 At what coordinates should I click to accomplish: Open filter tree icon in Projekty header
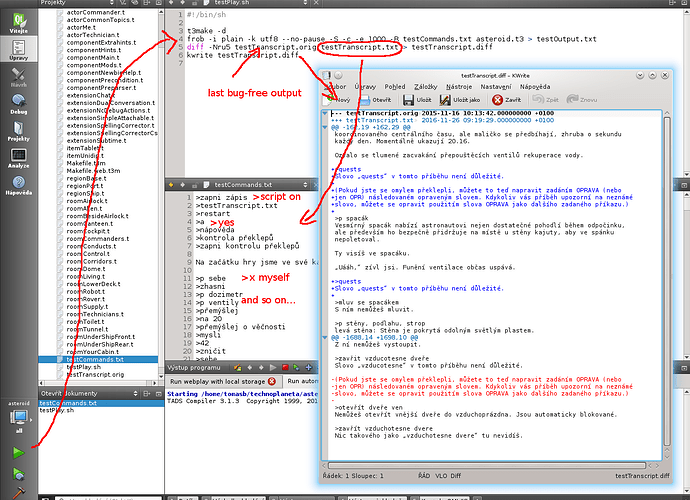pos(124,3)
